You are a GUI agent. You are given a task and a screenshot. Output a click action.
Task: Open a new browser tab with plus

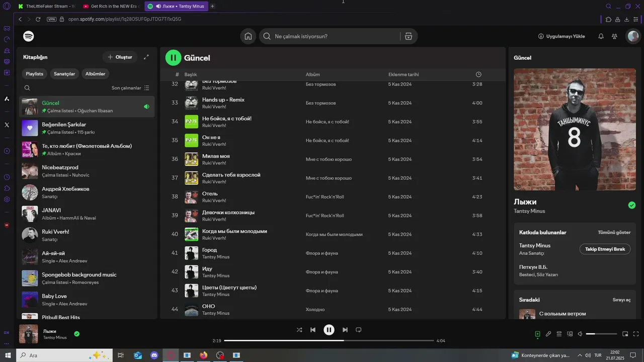(212, 6)
